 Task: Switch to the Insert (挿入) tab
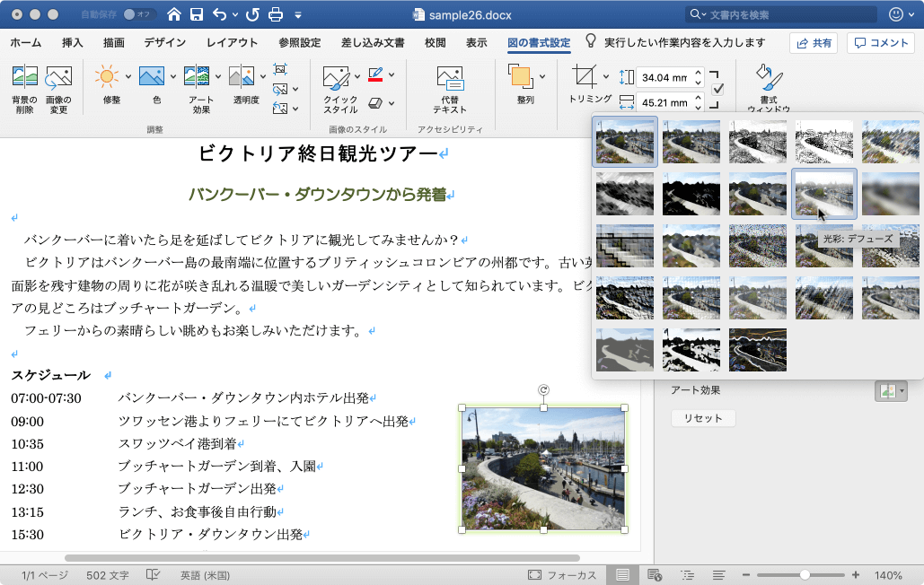[x=73, y=42]
